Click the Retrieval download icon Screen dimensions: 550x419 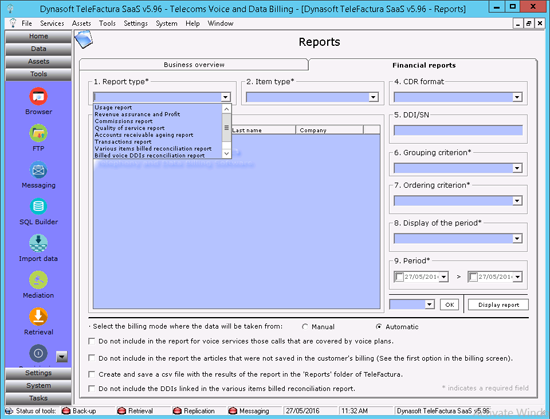click(38, 317)
